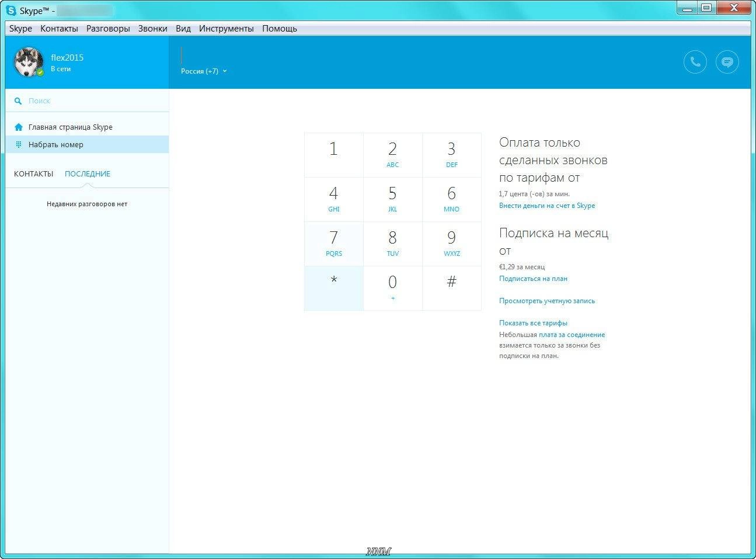Open Подписаться на план link
Screen dimensions: 756x559
pyautogui.click(x=533, y=279)
